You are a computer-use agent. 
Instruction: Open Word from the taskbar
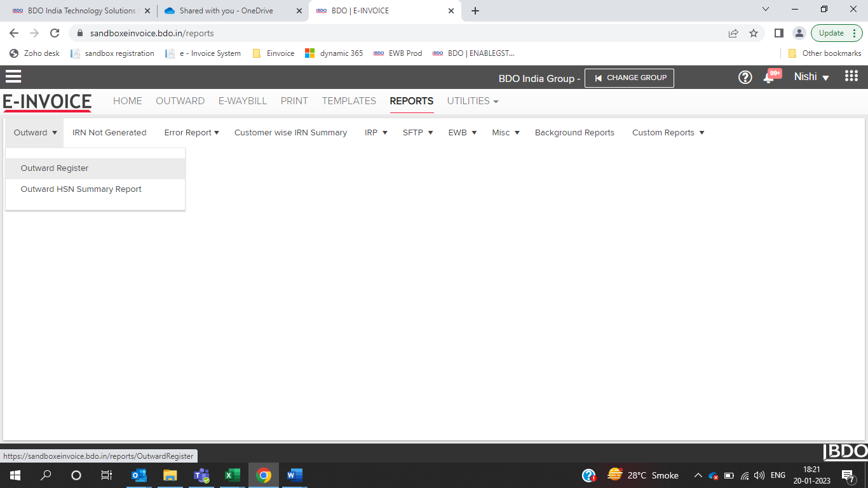click(x=294, y=475)
